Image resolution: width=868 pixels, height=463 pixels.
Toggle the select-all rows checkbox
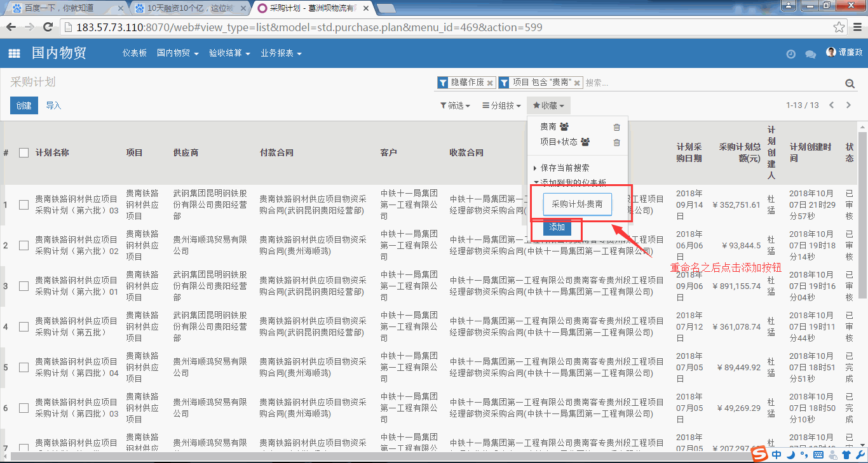(24, 152)
